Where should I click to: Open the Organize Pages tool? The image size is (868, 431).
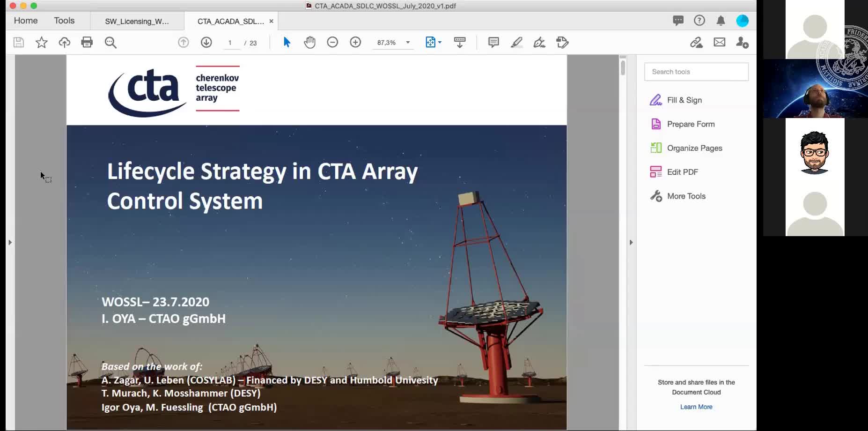tap(694, 148)
